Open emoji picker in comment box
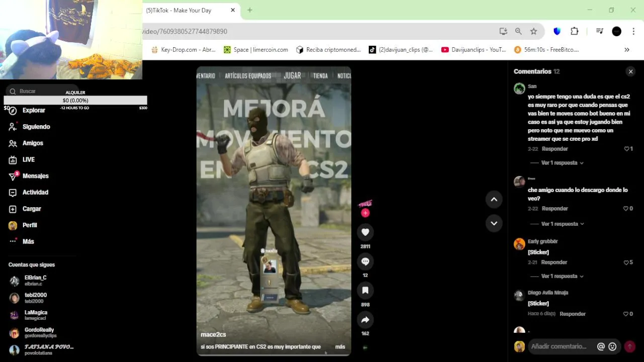The width and height of the screenshot is (644, 362). [612, 346]
